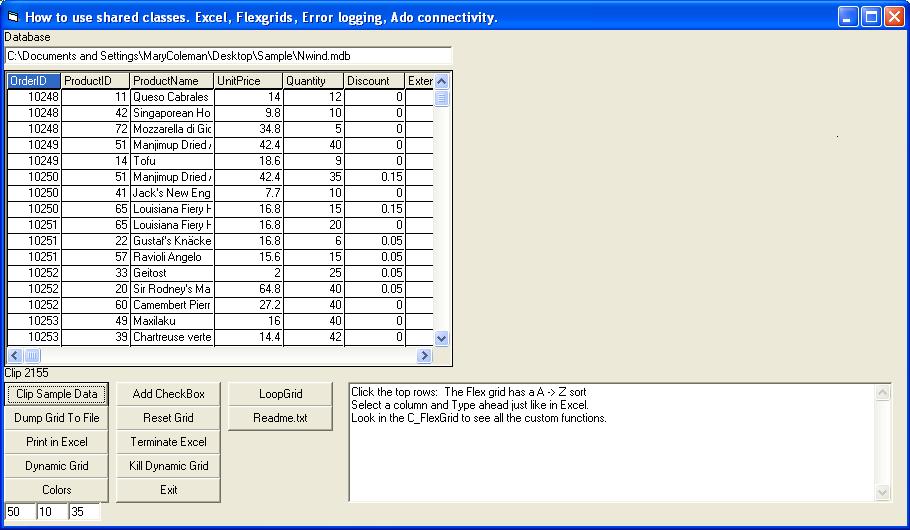Image resolution: width=910 pixels, height=530 pixels.
Task: Click the application icon in title bar
Action: point(13,17)
